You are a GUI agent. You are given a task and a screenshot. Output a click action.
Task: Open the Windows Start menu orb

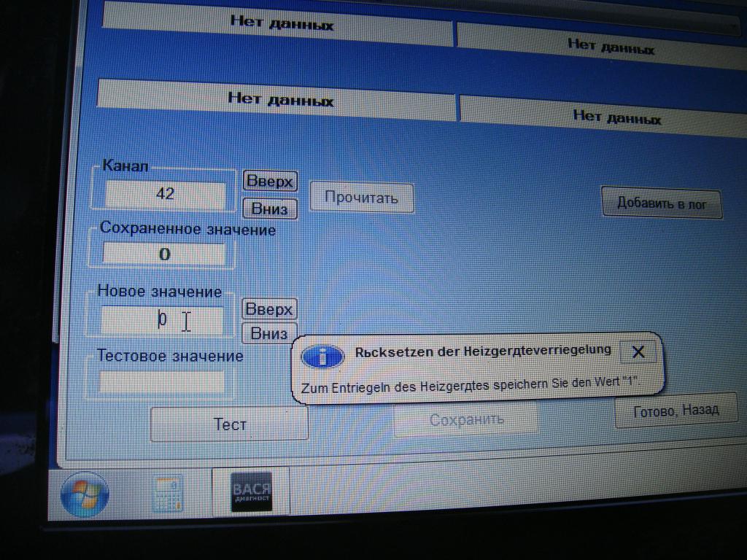tap(85, 495)
